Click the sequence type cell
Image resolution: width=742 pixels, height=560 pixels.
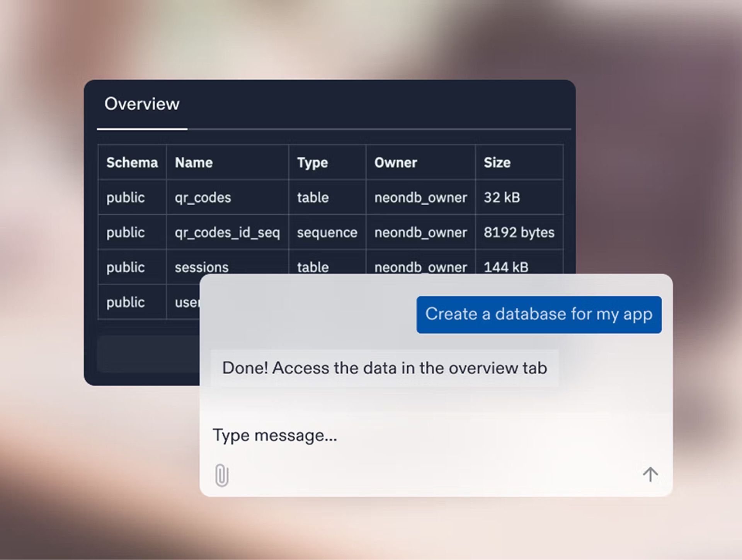pos(327,232)
